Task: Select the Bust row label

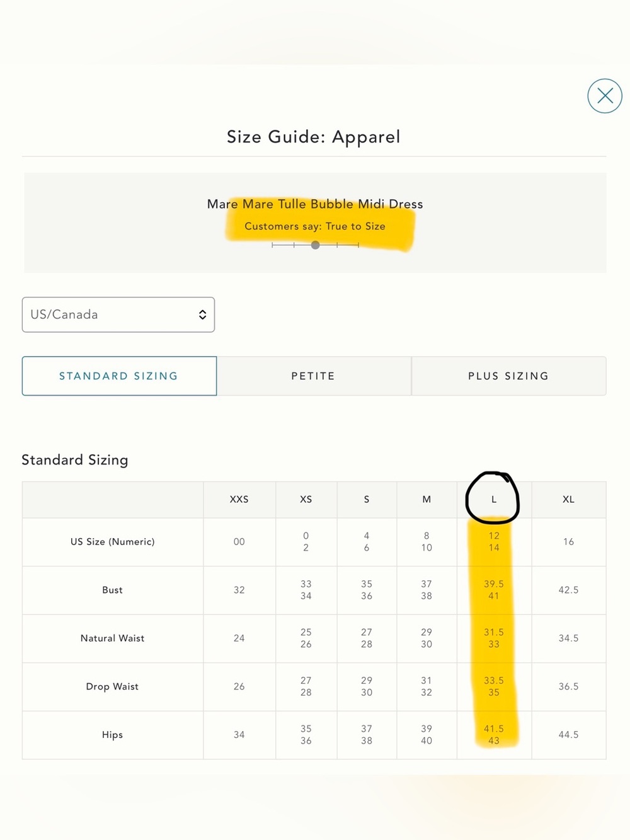Action: (113, 590)
